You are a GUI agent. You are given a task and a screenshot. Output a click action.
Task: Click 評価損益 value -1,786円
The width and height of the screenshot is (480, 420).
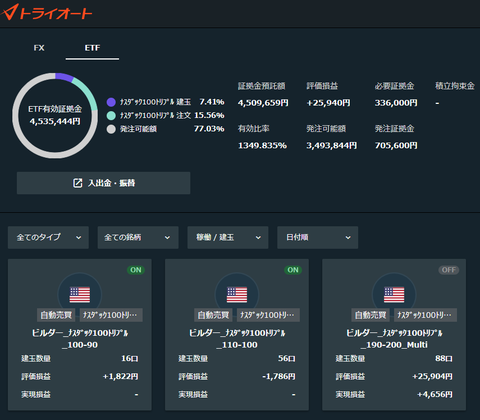[279, 377]
